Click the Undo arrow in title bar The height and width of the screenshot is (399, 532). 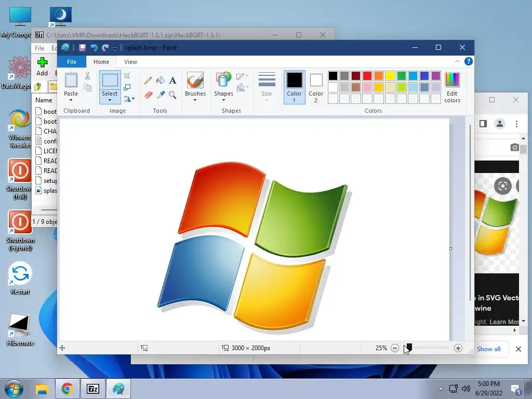[94, 48]
